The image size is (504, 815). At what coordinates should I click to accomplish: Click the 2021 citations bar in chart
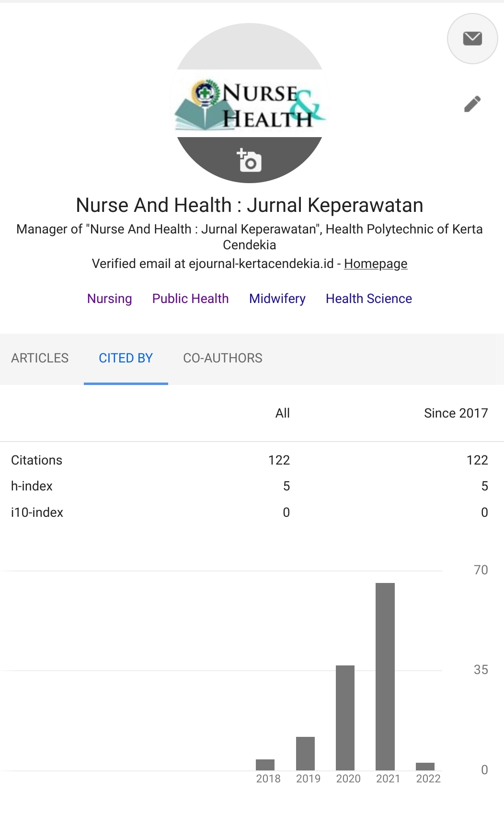click(385, 676)
